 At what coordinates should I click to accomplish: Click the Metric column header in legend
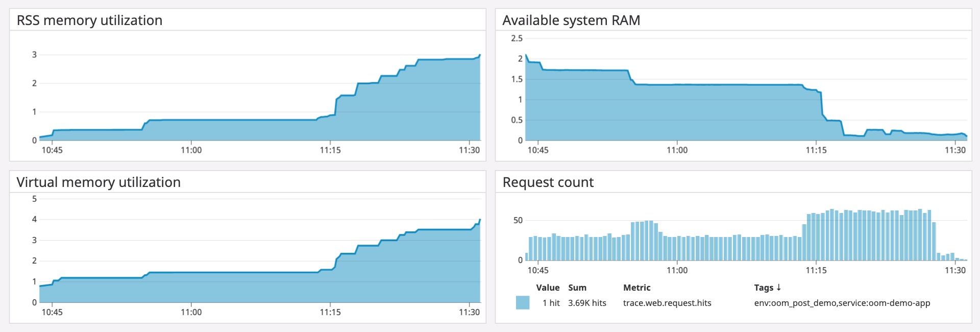tap(636, 288)
